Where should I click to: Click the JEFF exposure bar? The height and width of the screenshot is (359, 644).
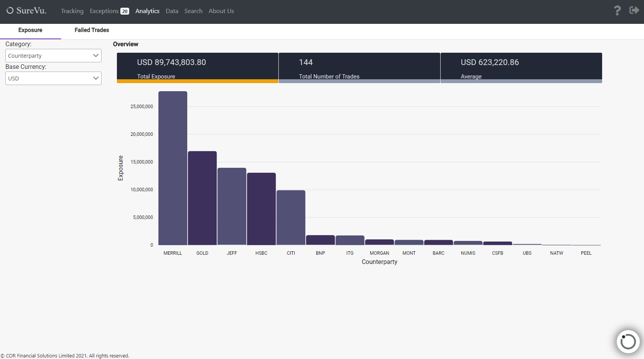232,206
